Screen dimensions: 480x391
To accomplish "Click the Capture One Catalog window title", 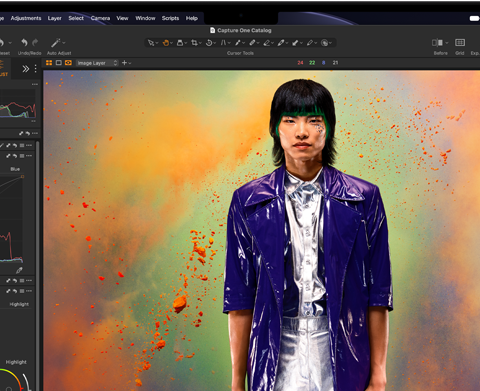I will coord(244,30).
